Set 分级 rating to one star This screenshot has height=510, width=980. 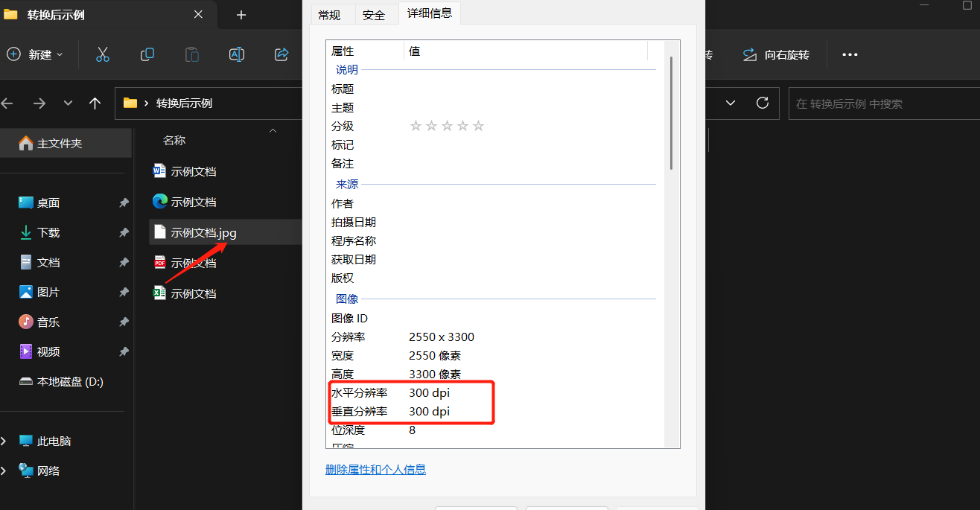(416, 126)
